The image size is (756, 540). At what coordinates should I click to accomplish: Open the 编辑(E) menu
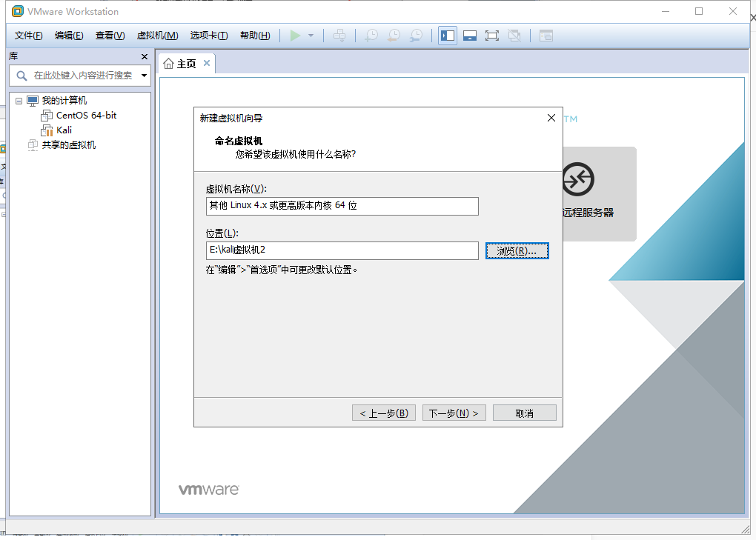coord(69,36)
